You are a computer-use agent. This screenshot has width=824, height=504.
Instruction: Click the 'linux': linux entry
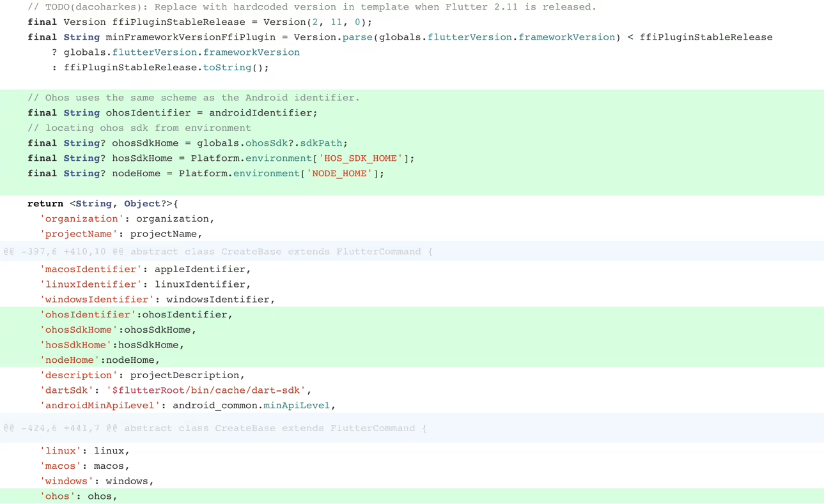pos(85,451)
